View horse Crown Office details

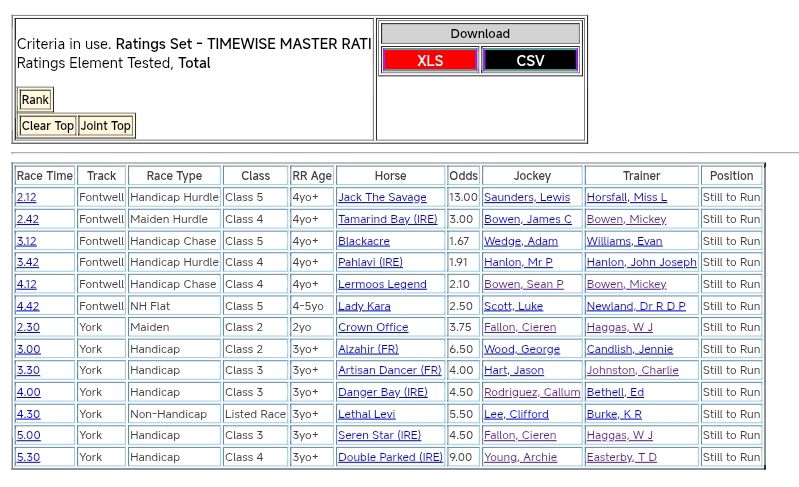pos(373,328)
